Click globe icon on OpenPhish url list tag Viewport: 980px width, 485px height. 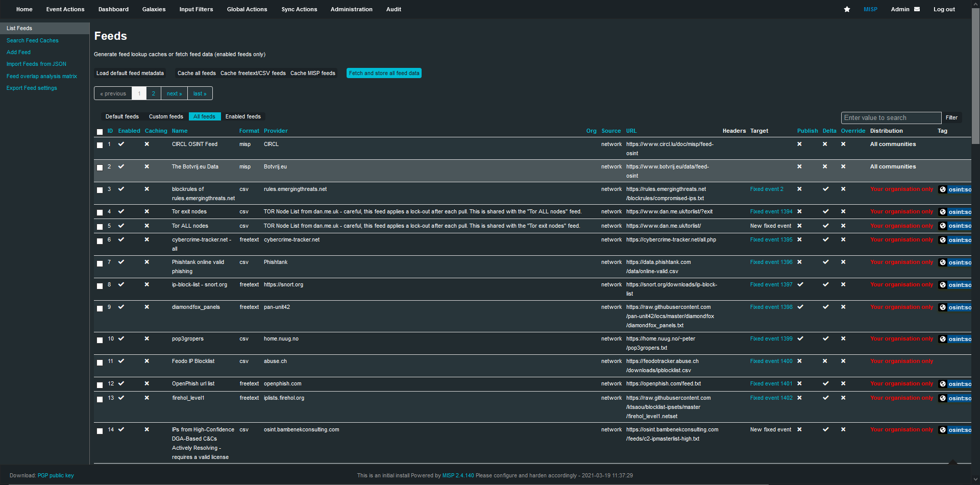tap(943, 384)
